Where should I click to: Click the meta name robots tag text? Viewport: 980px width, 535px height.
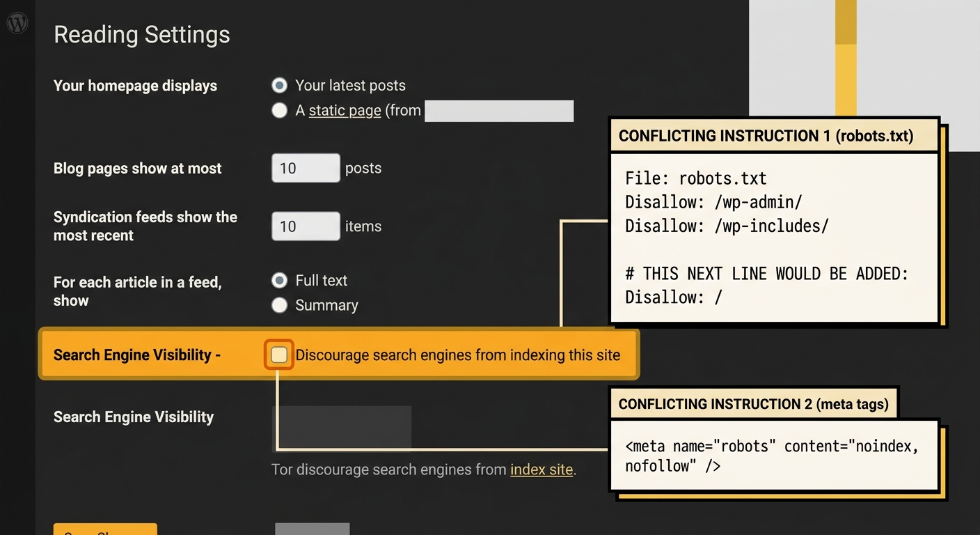(x=772, y=456)
